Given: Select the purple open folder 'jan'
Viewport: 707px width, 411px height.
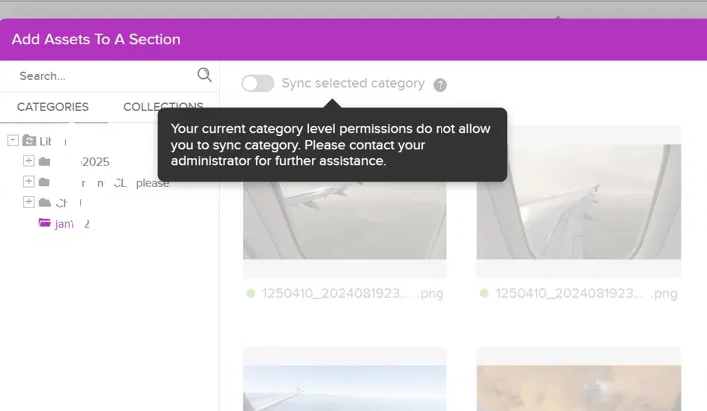Looking at the screenshot, I should pyautogui.click(x=45, y=223).
